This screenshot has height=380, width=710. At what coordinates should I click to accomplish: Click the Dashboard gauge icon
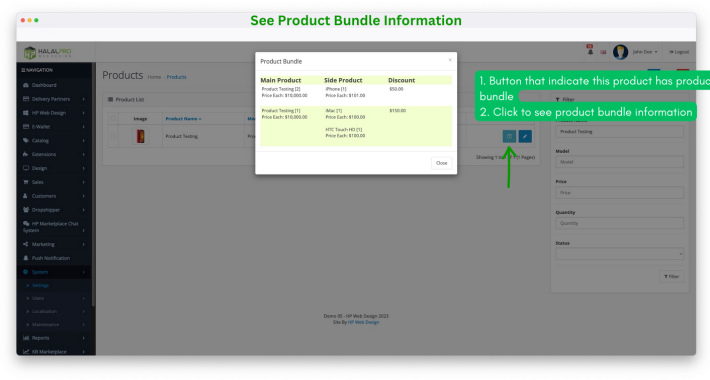pyautogui.click(x=26, y=85)
